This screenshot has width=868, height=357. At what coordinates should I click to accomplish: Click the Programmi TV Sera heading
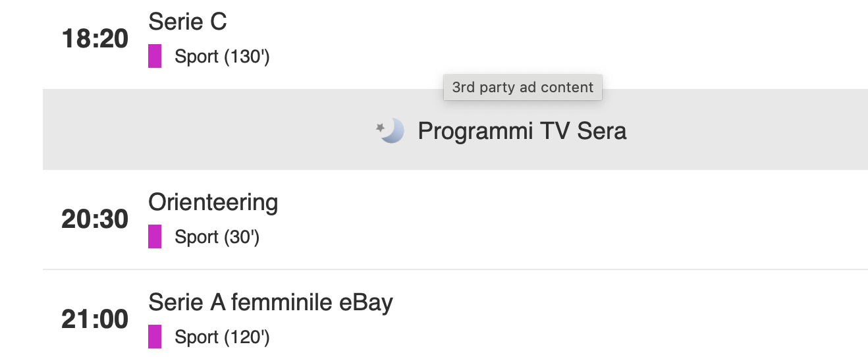pyautogui.click(x=522, y=131)
